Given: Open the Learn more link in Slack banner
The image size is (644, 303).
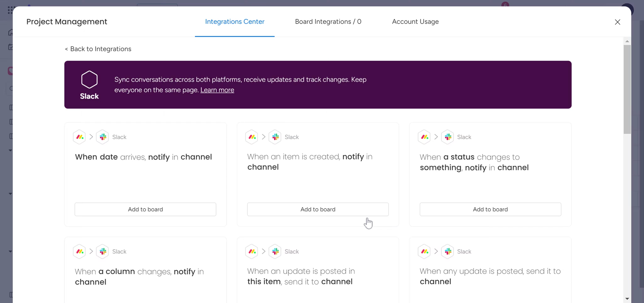Looking at the screenshot, I should tap(217, 90).
